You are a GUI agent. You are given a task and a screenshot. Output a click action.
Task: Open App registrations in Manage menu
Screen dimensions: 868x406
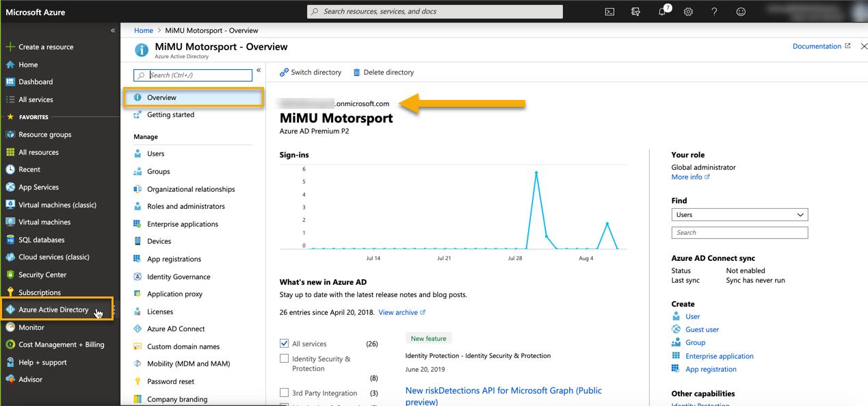point(174,259)
